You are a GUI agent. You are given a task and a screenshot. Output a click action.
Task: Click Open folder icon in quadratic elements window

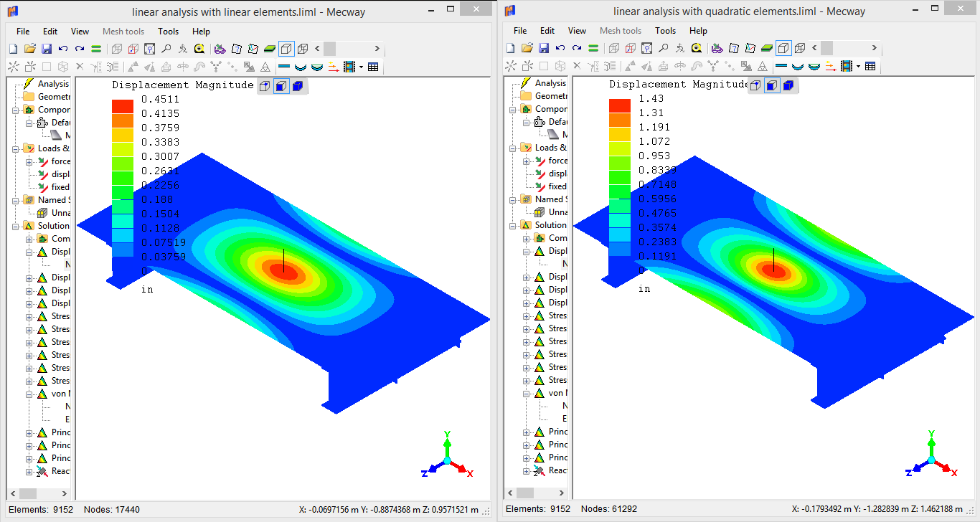(527, 49)
